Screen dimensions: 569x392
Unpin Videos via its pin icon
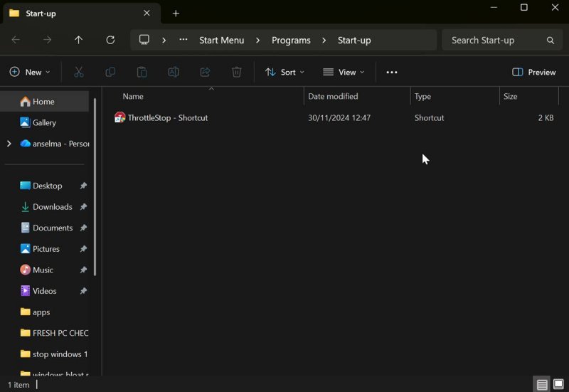(83, 291)
